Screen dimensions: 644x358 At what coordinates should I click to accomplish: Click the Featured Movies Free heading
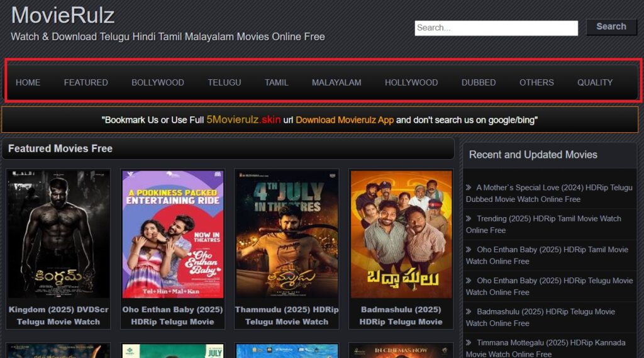click(x=60, y=148)
